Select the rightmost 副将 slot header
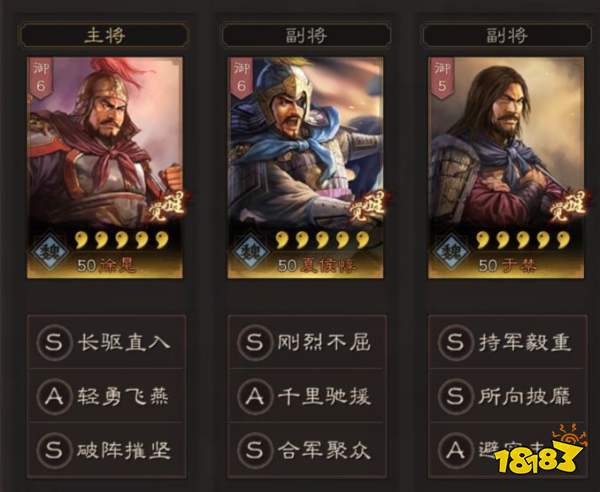 click(x=507, y=35)
